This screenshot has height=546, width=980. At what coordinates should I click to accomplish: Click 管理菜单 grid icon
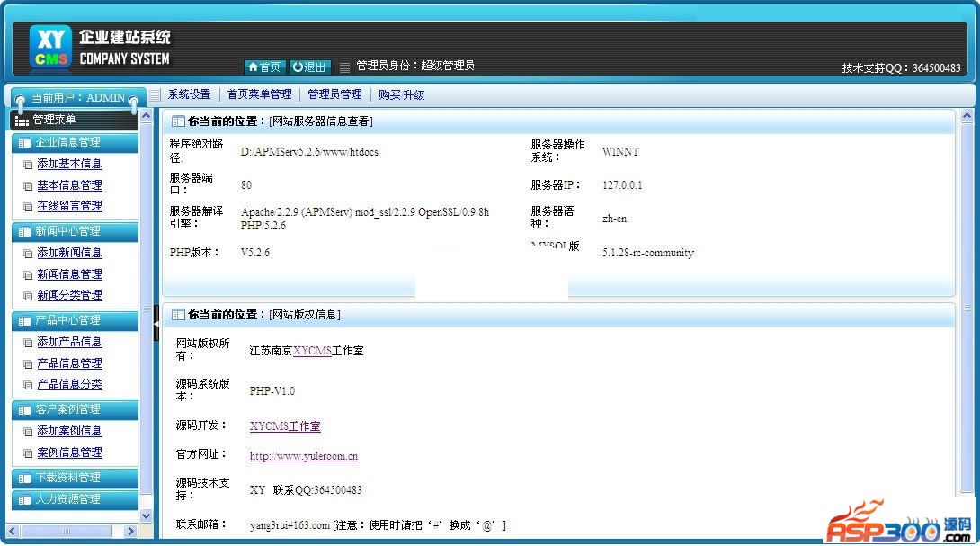coord(22,121)
